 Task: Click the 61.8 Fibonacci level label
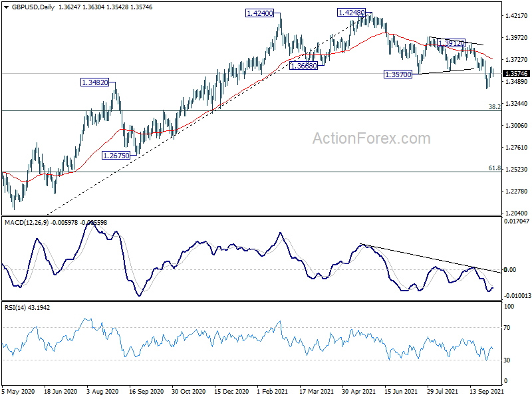tap(494, 168)
